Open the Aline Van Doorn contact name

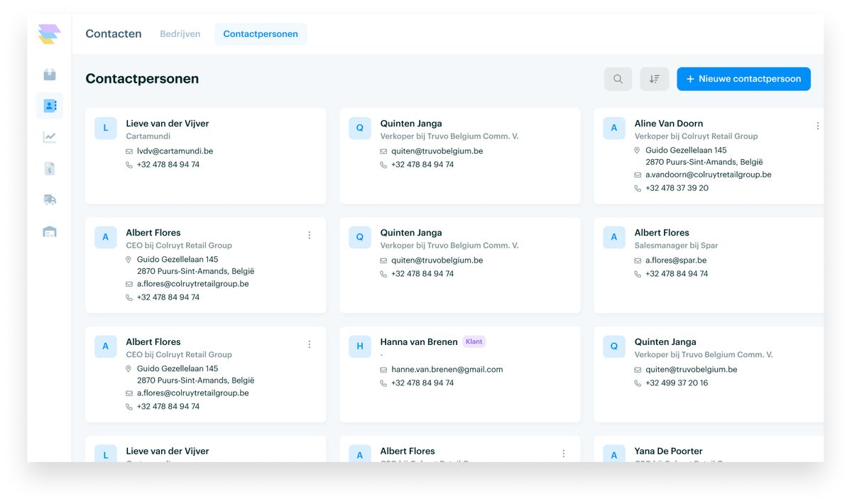(669, 124)
